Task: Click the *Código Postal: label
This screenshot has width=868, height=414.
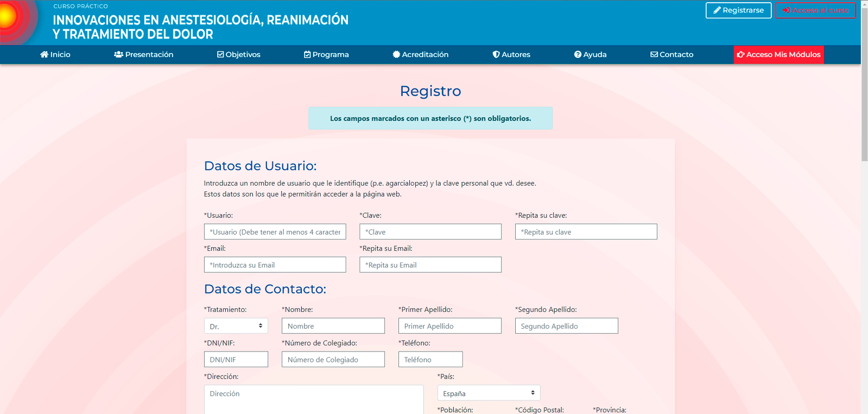Action: point(540,410)
